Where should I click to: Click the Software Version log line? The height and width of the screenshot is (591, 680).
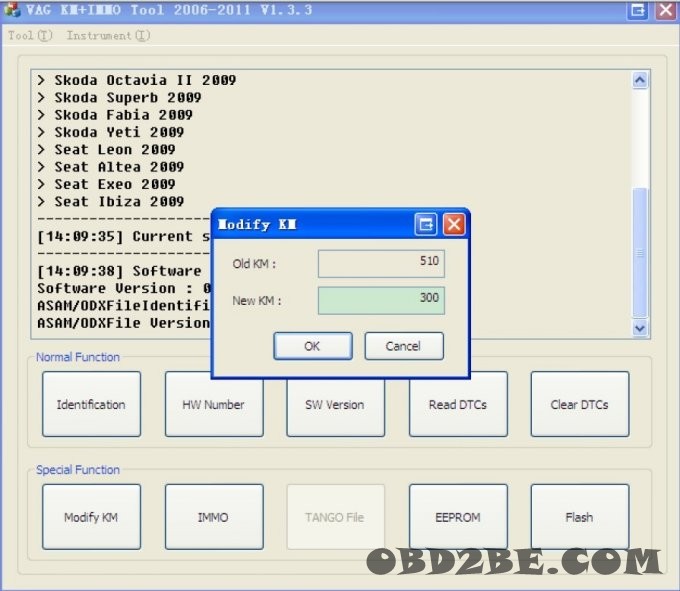point(124,288)
